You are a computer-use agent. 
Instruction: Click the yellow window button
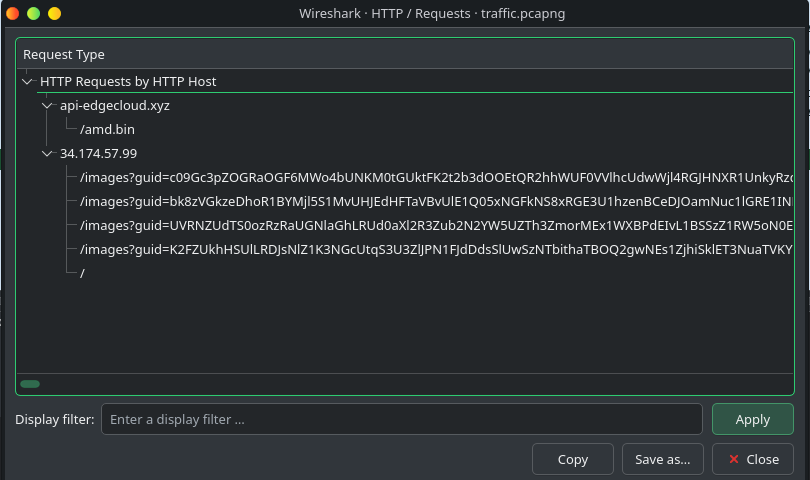point(54,13)
